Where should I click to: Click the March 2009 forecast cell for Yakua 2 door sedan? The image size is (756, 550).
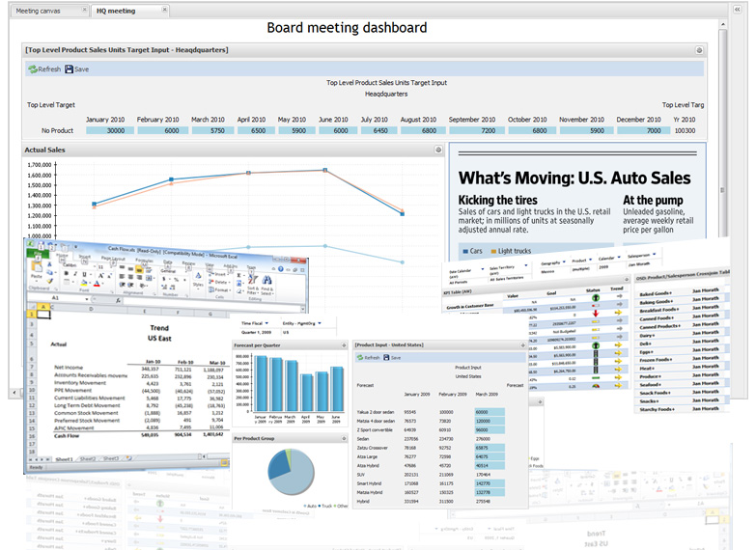coord(490,412)
